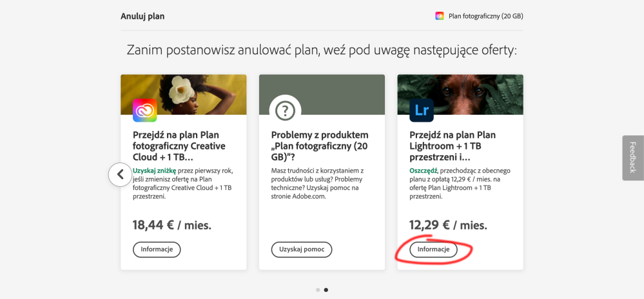
Task: Click the Plan fotograficzny (20 GB) label
Action: pos(486,16)
